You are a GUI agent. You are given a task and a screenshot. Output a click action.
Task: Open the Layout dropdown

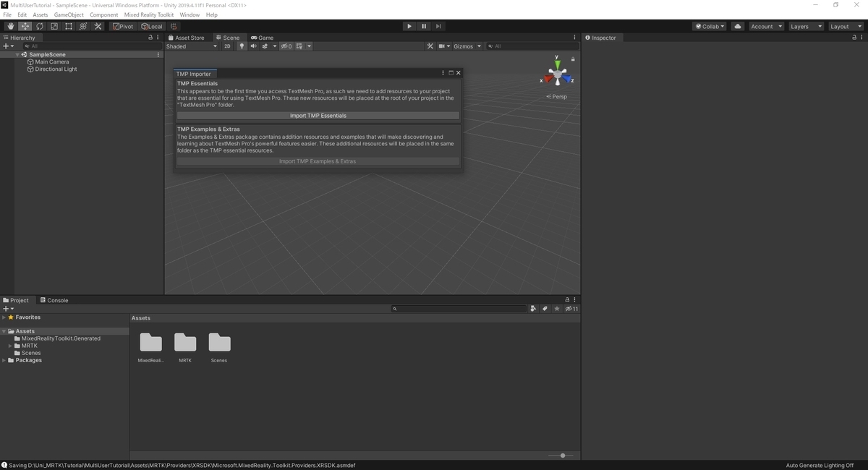(846, 27)
